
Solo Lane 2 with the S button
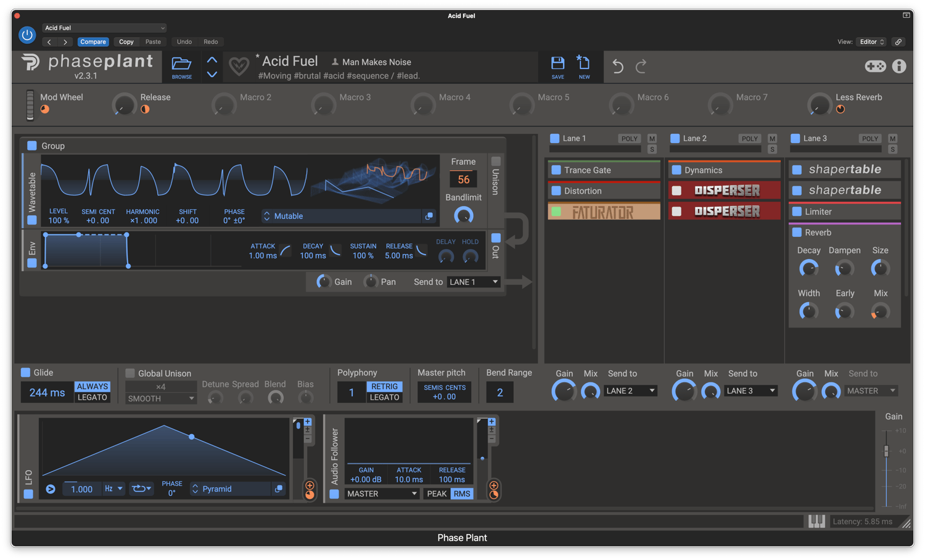point(772,149)
